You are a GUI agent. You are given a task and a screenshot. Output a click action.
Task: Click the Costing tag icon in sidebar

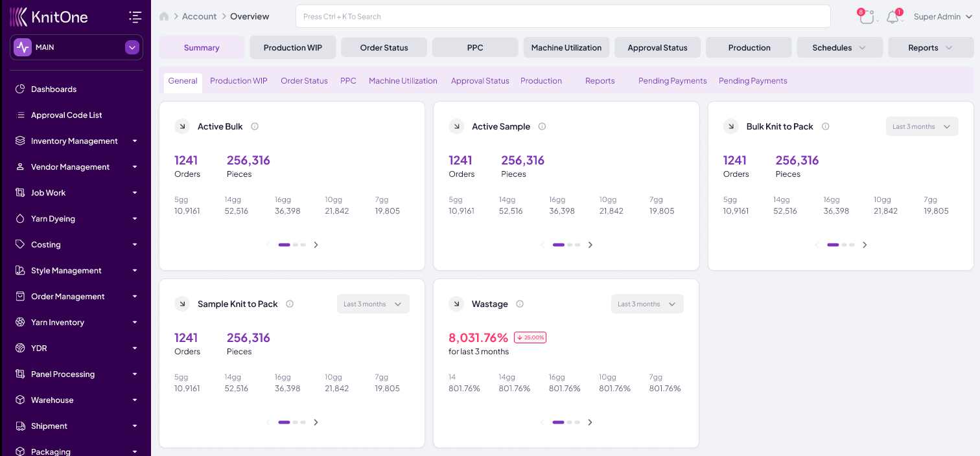pos(19,244)
